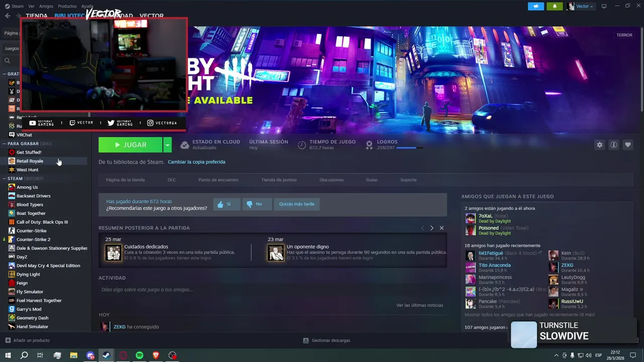Open Ver las últimas noticias link

pyautogui.click(x=420, y=305)
